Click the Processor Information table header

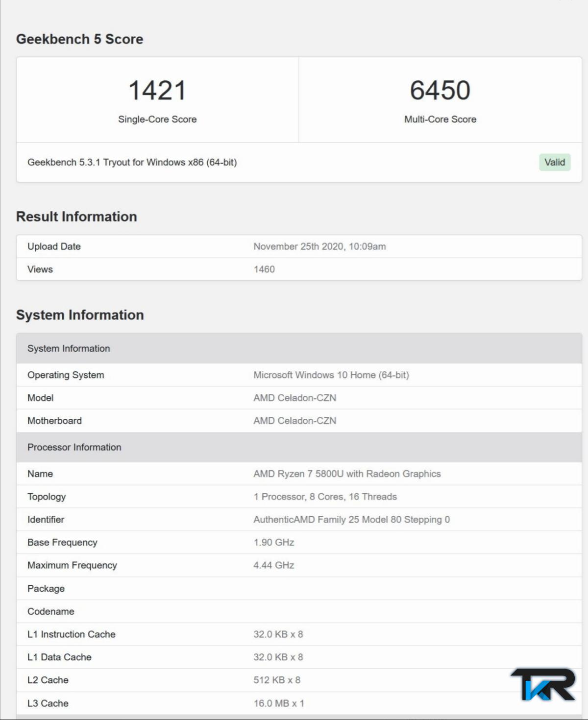(x=299, y=447)
